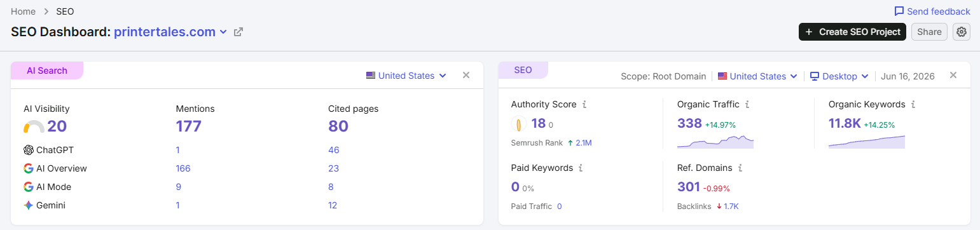Open the external link icon beside printertales.com
Image resolution: width=980 pixels, height=230 pixels.
click(x=238, y=32)
